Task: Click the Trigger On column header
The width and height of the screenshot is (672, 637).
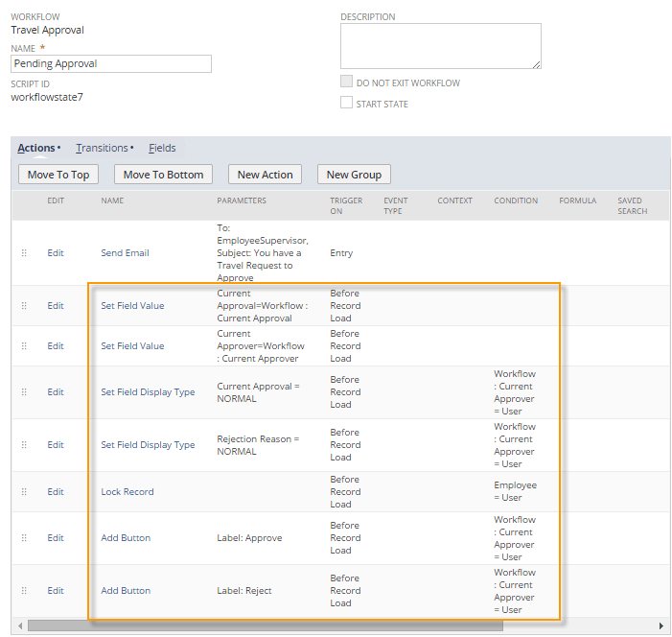Action: pos(346,206)
